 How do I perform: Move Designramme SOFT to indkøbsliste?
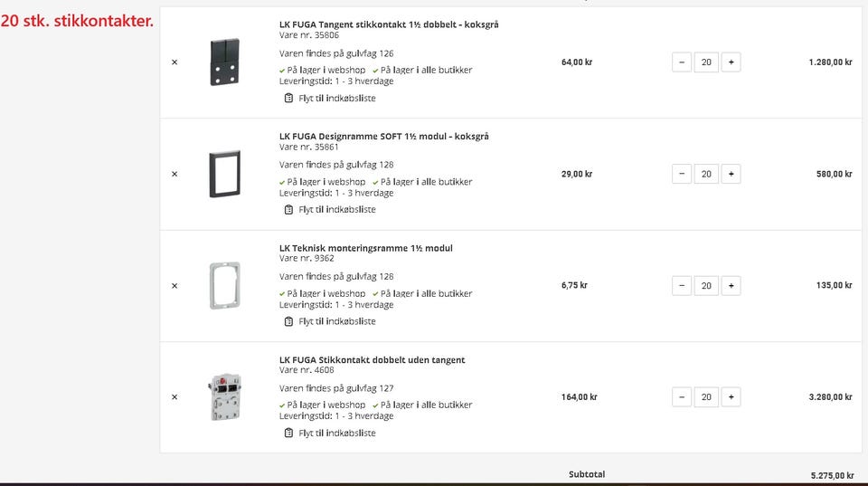pyautogui.click(x=336, y=209)
